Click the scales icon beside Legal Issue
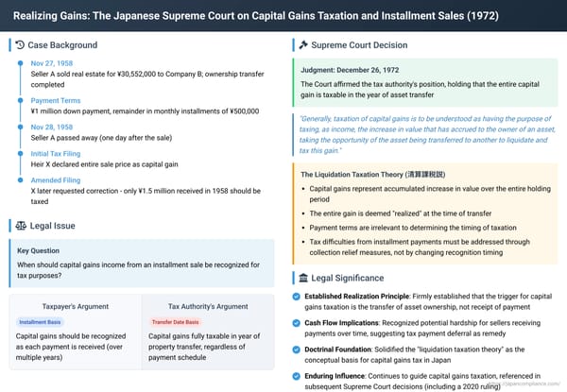567x392 pixels. [22, 226]
